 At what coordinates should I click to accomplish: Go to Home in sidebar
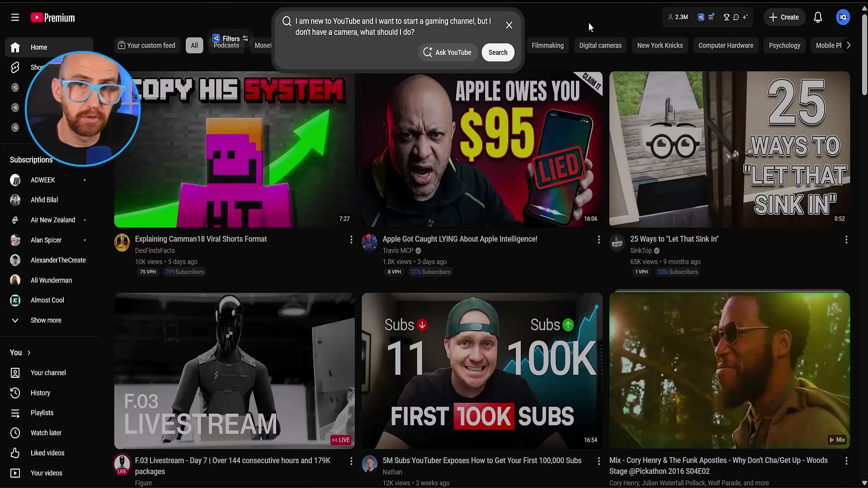pos(49,47)
